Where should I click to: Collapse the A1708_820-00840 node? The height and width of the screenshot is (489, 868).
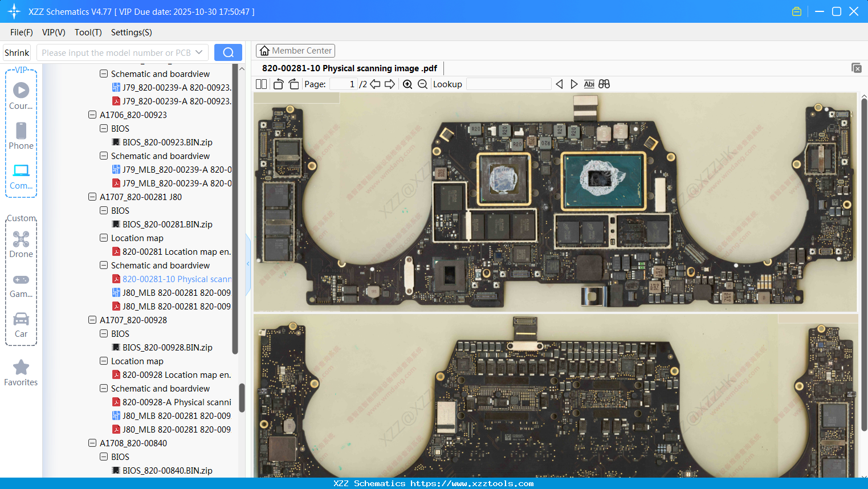pyautogui.click(x=92, y=443)
